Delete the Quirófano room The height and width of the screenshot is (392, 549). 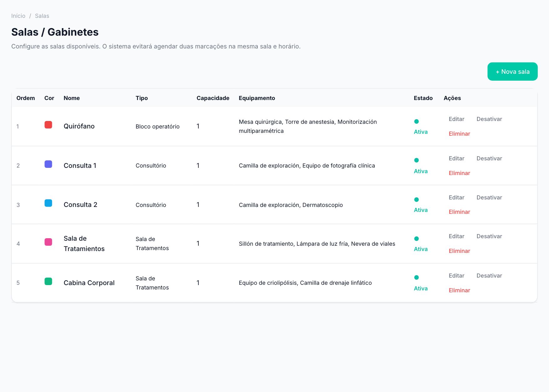459,134
